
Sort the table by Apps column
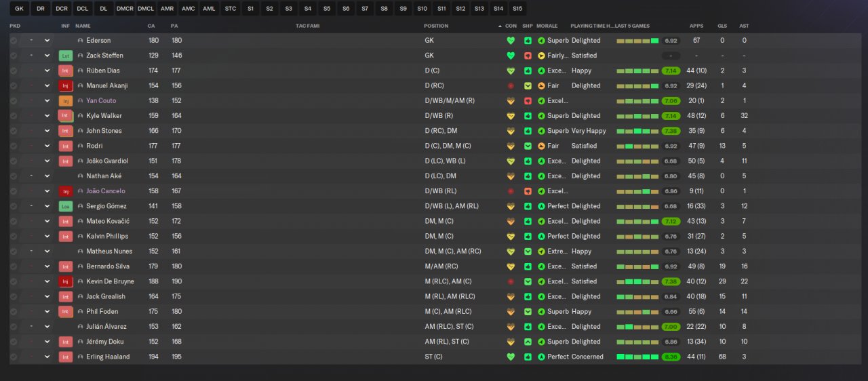click(x=696, y=26)
